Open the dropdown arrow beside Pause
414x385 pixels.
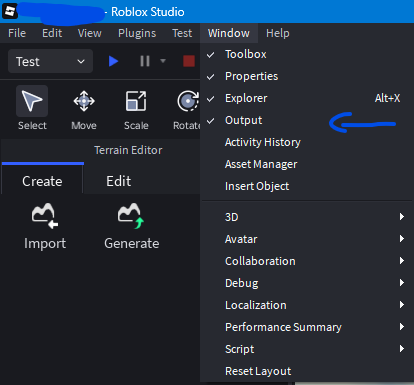point(163,61)
